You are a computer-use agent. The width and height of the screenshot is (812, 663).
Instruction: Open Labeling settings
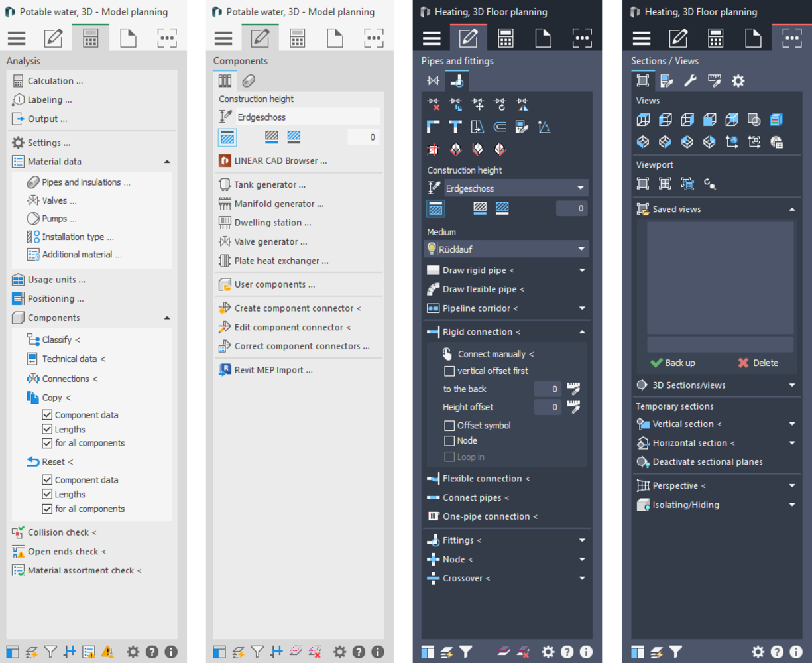point(42,100)
